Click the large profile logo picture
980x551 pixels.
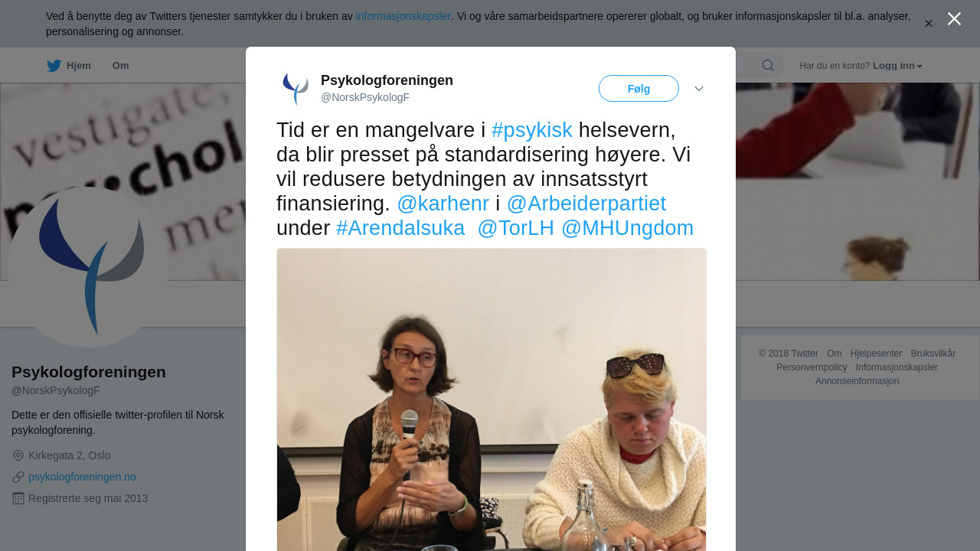(x=88, y=268)
